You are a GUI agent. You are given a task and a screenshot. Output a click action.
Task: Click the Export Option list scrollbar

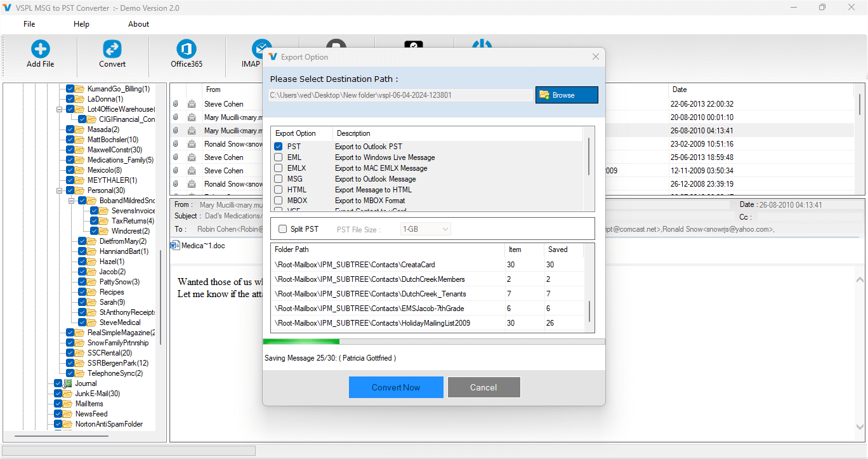589,157
